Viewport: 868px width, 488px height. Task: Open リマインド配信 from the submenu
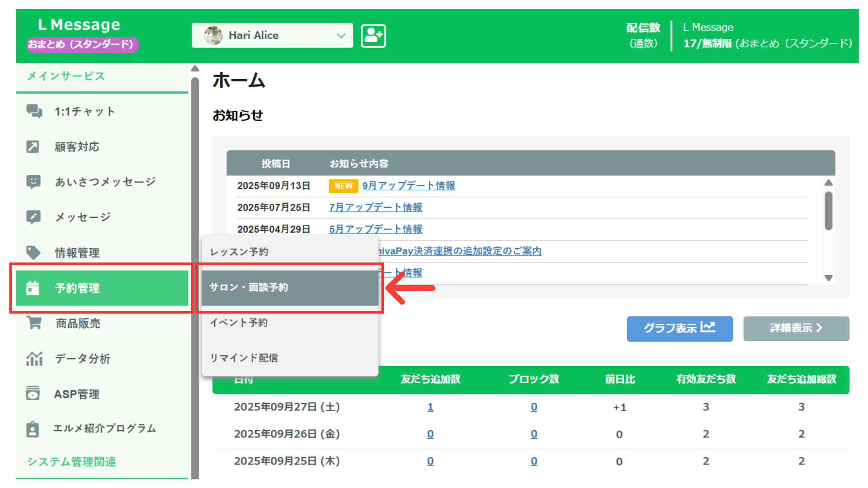coord(243,358)
